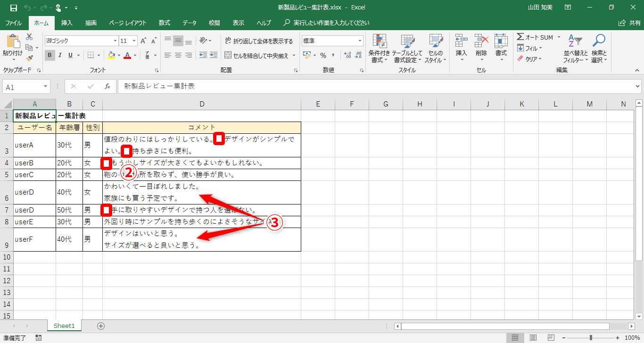Open 並べ替えとフィルター sort and filter

(575, 48)
